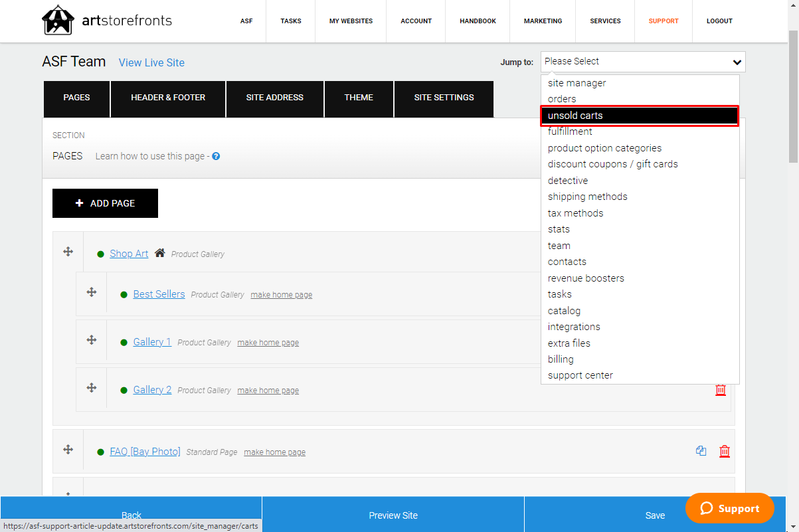The width and height of the screenshot is (799, 532).
Task: Open the View Live Site link
Action: 151,62
